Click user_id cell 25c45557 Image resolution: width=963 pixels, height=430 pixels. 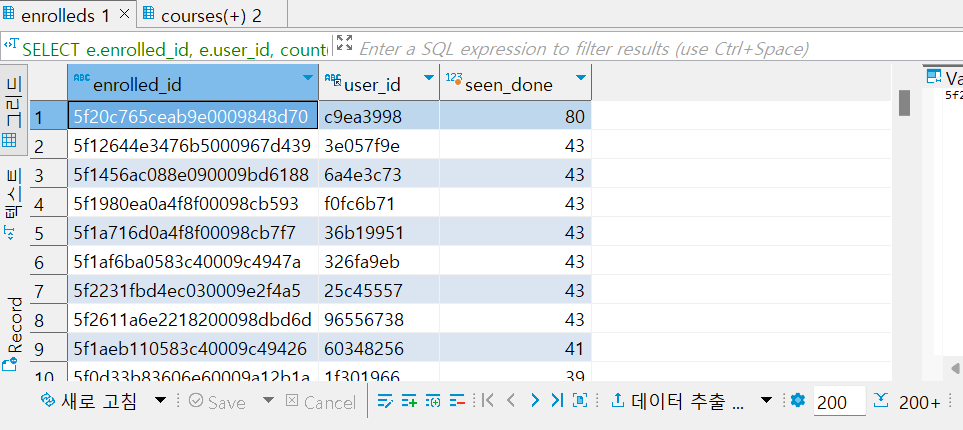(x=379, y=291)
